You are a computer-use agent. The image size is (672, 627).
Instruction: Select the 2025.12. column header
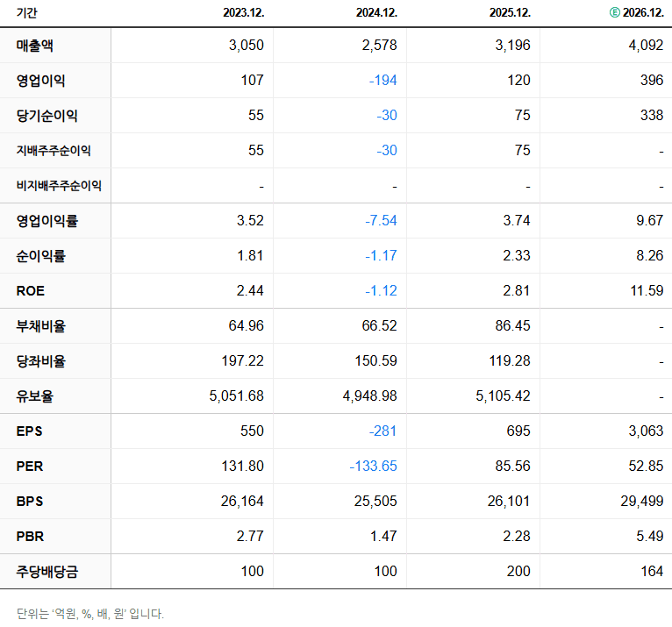(x=510, y=12)
